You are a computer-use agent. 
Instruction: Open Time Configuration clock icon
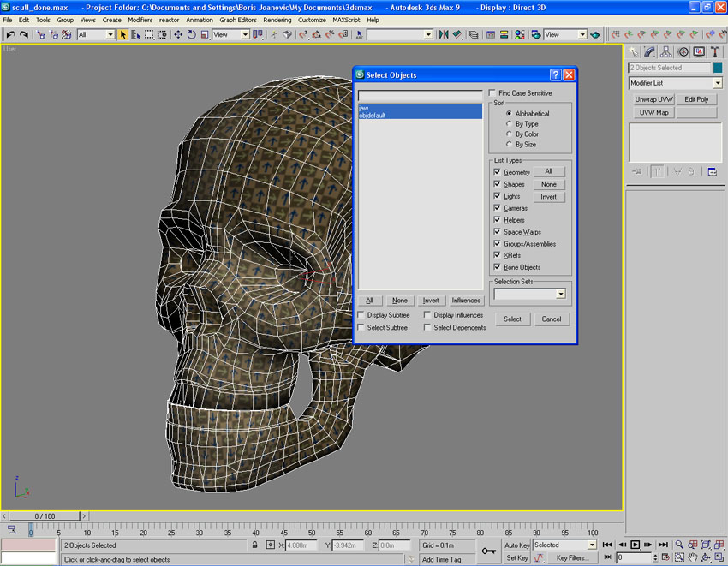[665, 557]
